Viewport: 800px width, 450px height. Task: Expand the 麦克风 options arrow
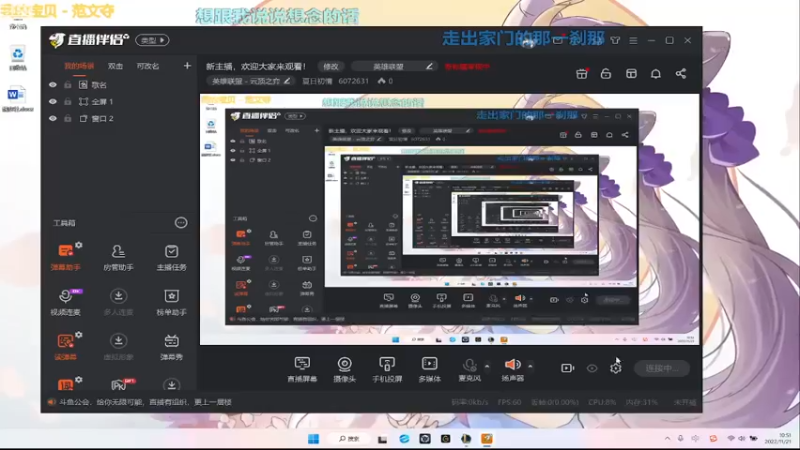pos(487,366)
